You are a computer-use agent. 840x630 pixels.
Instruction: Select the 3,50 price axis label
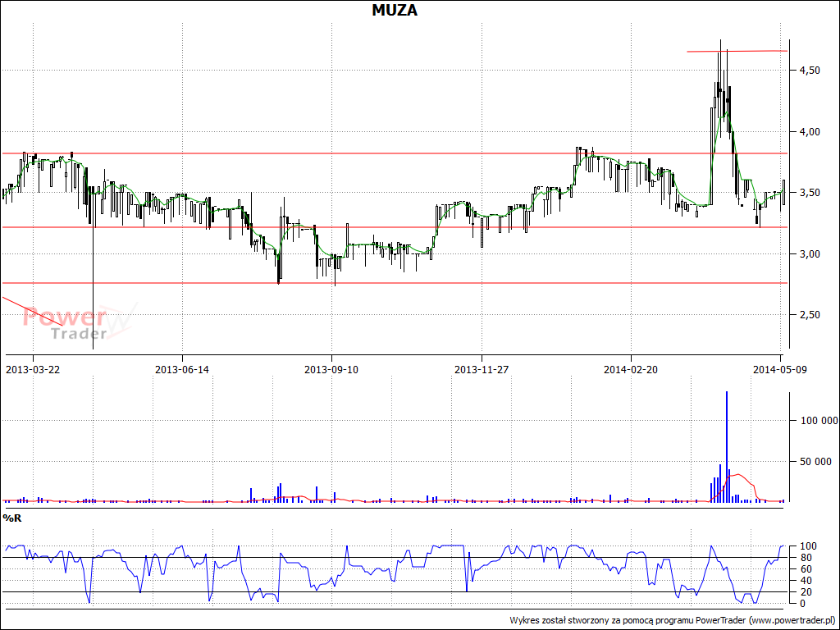pos(809,192)
